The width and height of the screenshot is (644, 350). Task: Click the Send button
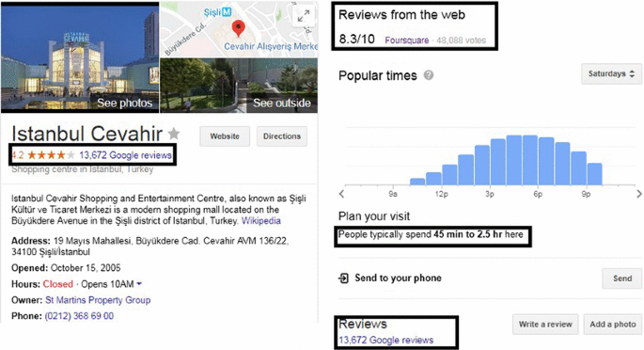[x=622, y=278]
